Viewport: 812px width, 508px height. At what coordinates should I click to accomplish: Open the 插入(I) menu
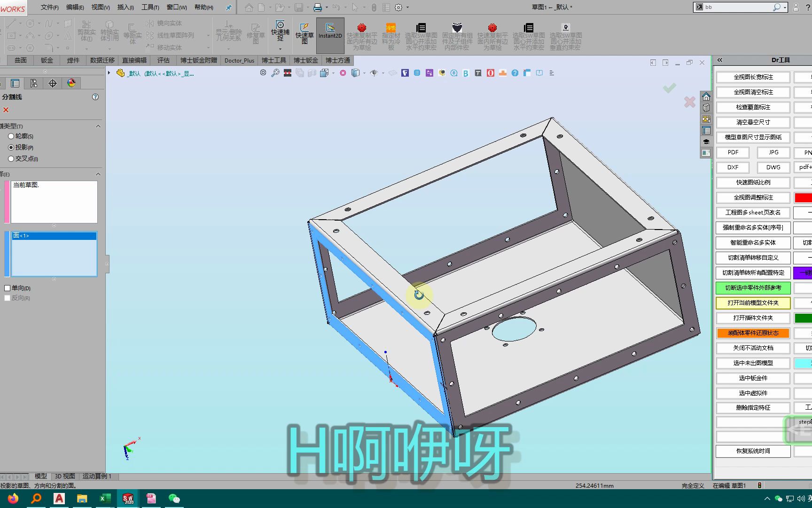(x=125, y=8)
